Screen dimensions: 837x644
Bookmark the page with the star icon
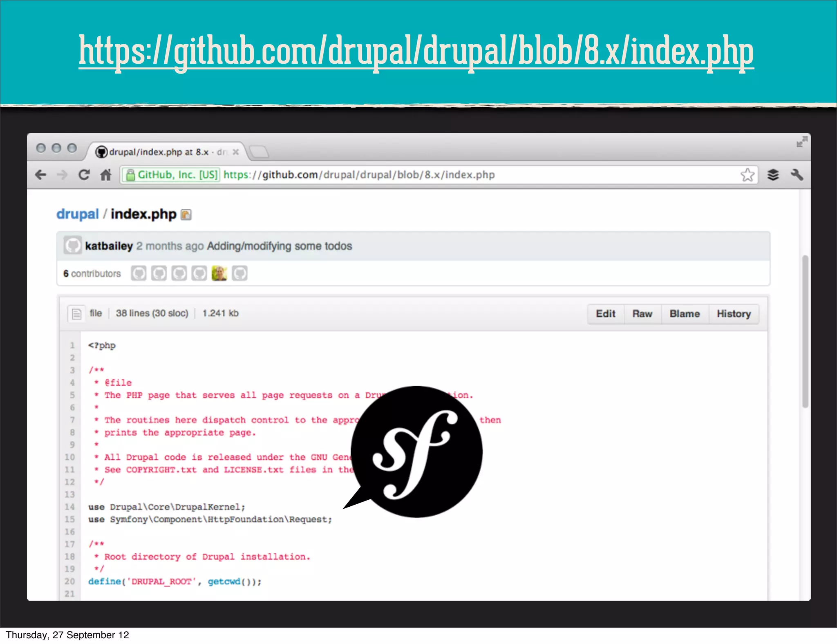tap(747, 175)
